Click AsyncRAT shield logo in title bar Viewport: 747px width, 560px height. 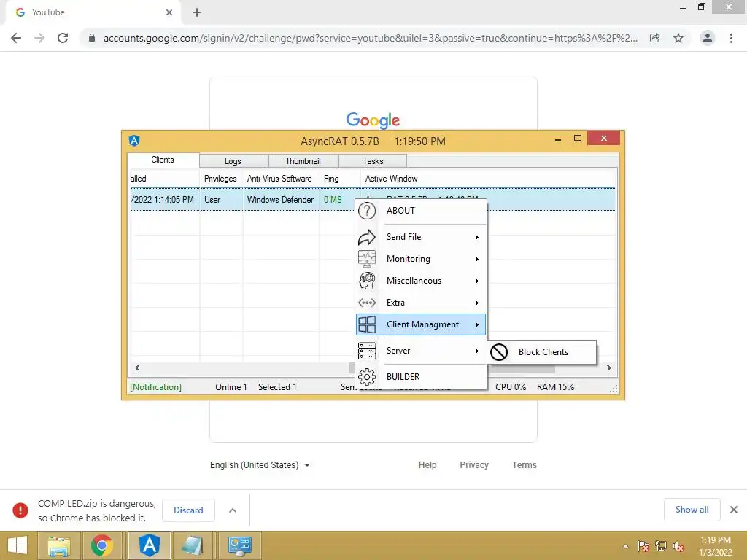pos(134,141)
